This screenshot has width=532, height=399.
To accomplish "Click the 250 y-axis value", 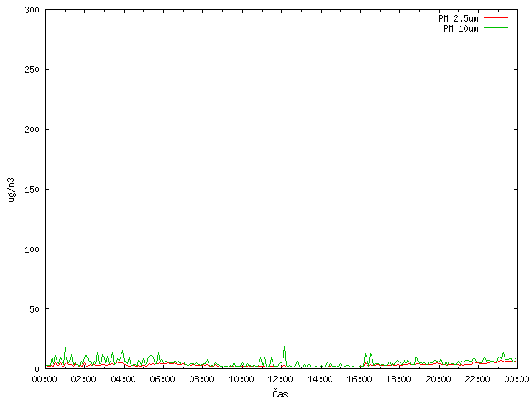I will pyautogui.click(x=32, y=70).
